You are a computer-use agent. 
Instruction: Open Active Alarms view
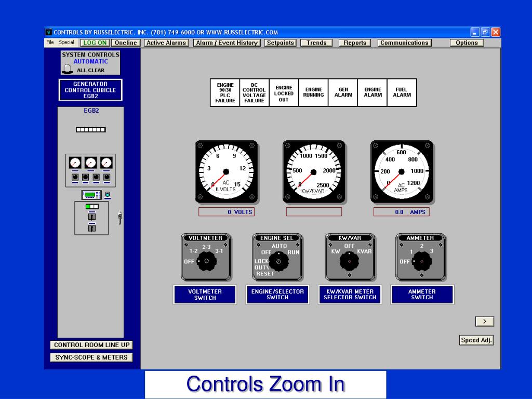tap(166, 43)
